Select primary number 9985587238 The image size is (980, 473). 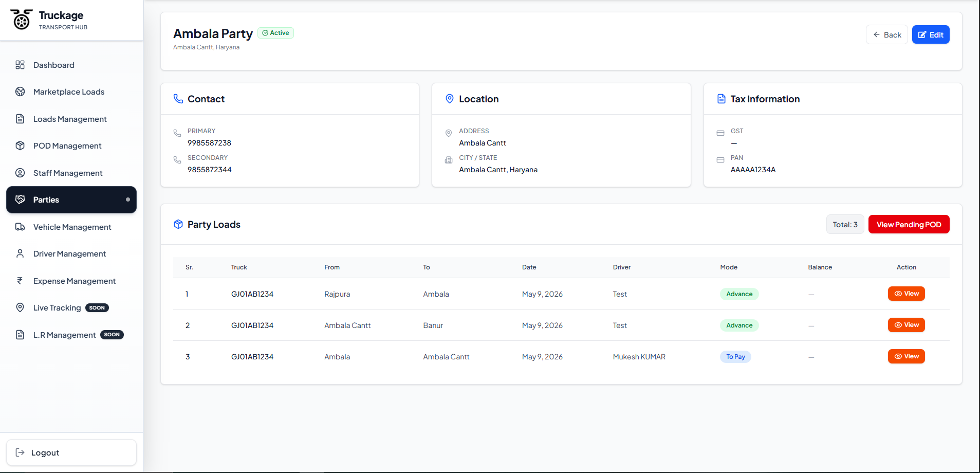(209, 143)
